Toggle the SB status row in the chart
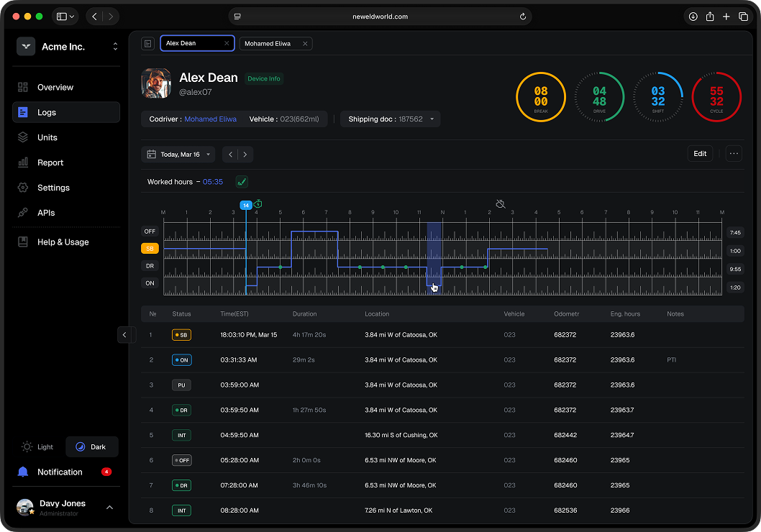 [149, 248]
